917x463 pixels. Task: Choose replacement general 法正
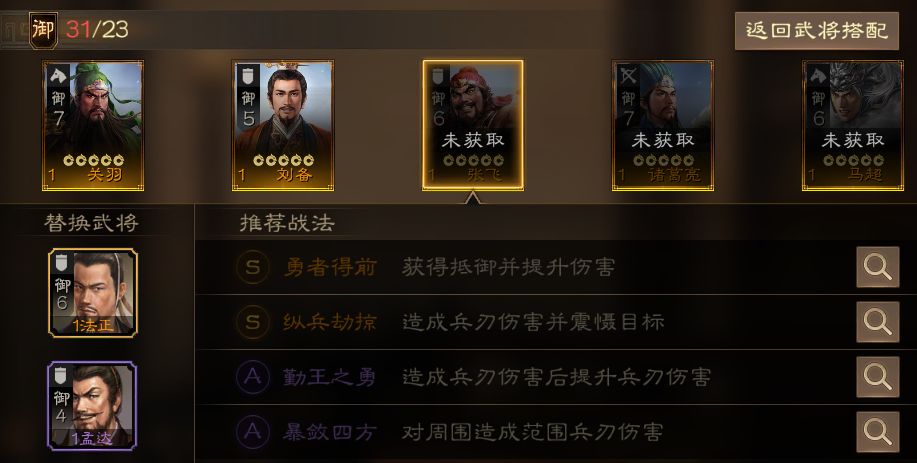(x=93, y=293)
